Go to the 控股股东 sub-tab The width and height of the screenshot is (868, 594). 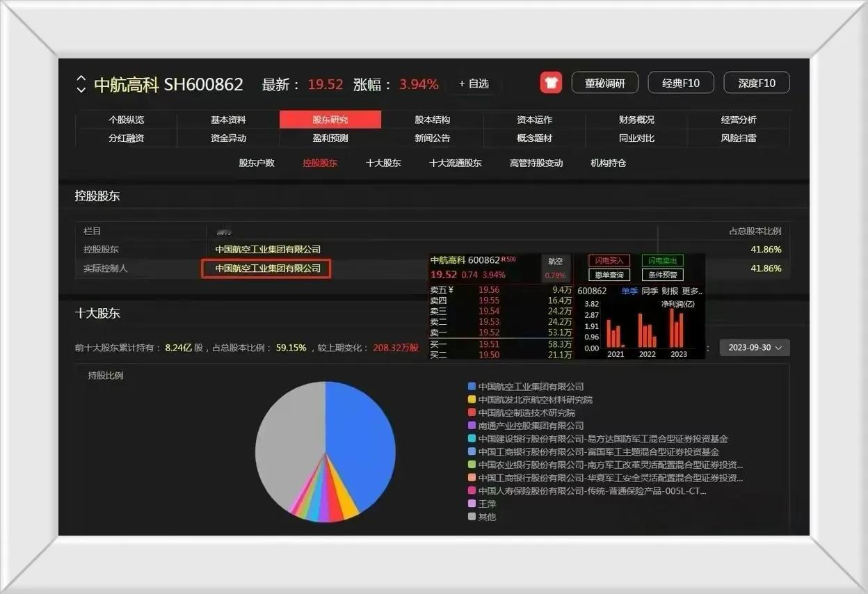[320, 163]
